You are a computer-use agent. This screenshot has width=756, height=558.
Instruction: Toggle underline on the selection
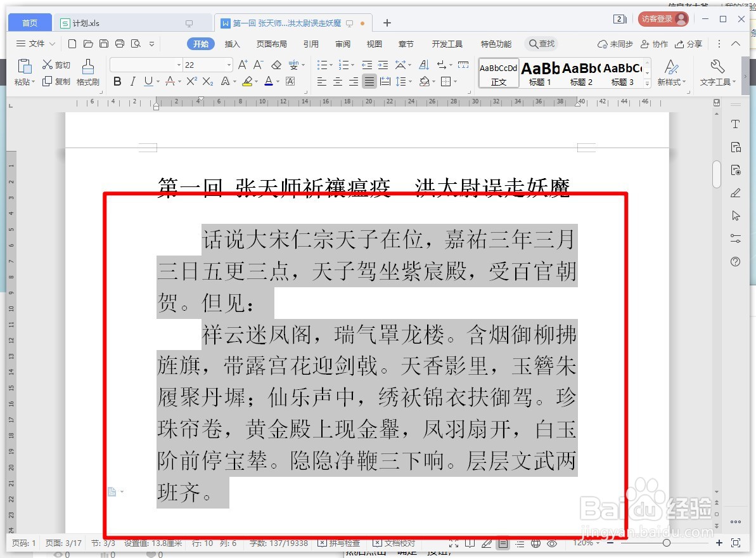point(148,82)
